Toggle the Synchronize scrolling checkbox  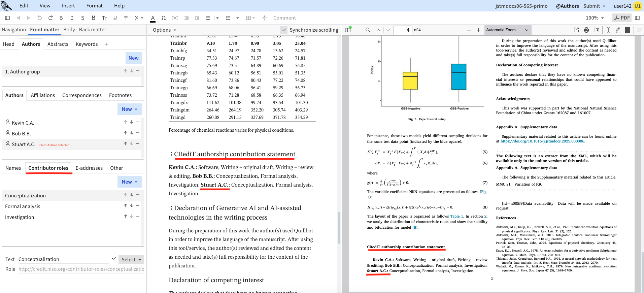(x=284, y=30)
